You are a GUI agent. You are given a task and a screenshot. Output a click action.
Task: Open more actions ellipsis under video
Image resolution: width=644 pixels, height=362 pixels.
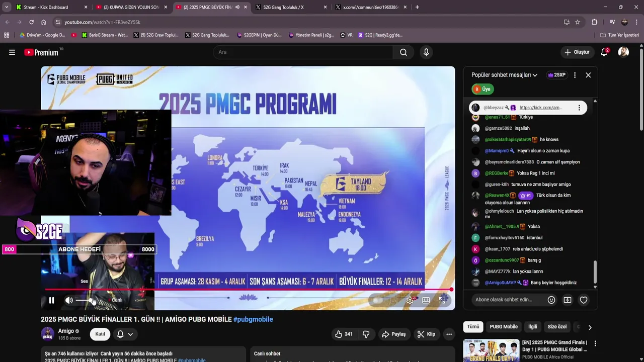(449, 334)
